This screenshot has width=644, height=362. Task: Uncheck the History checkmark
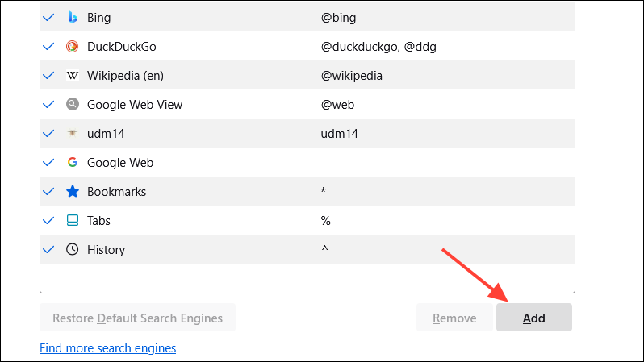pos(48,250)
